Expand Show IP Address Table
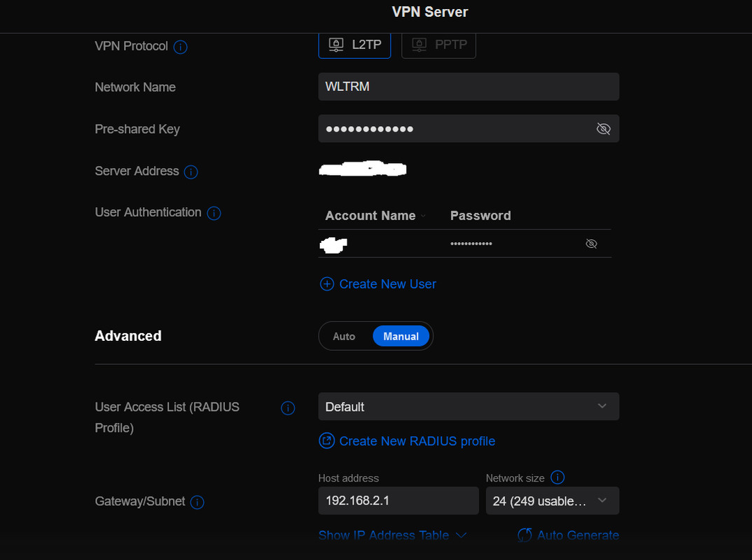 pyautogui.click(x=392, y=535)
